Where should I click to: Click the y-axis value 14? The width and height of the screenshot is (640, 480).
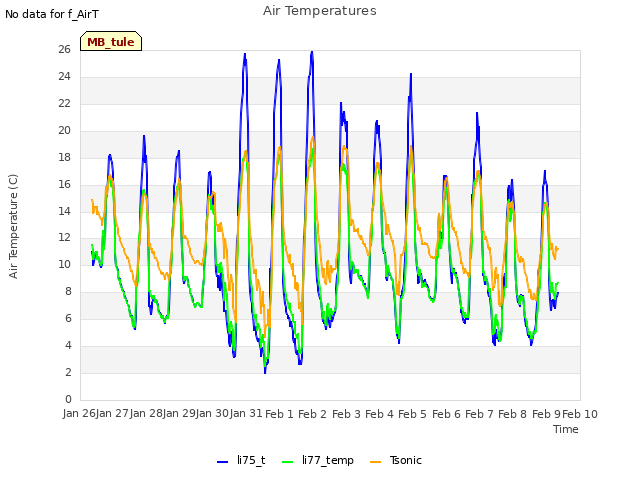(x=64, y=211)
